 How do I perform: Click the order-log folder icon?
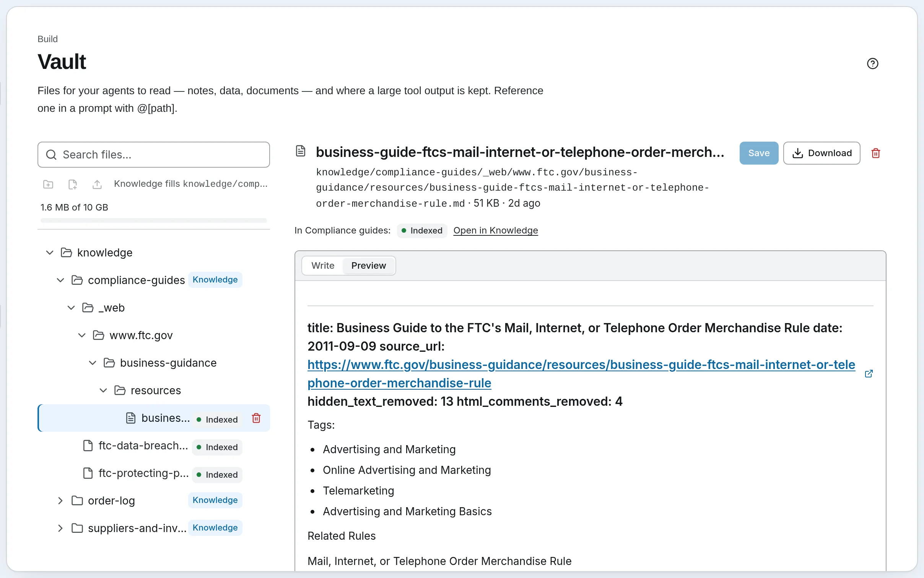click(77, 501)
